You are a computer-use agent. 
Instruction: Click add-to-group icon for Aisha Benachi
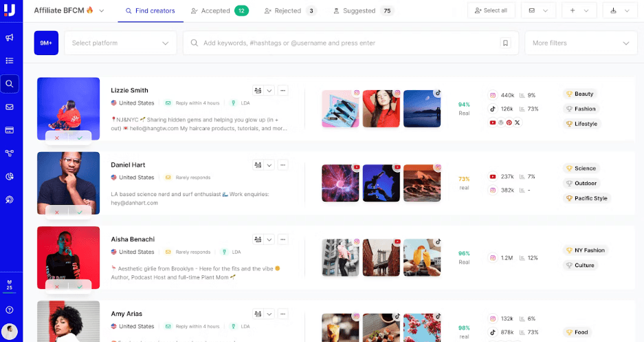pyautogui.click(x=258, y=239)
